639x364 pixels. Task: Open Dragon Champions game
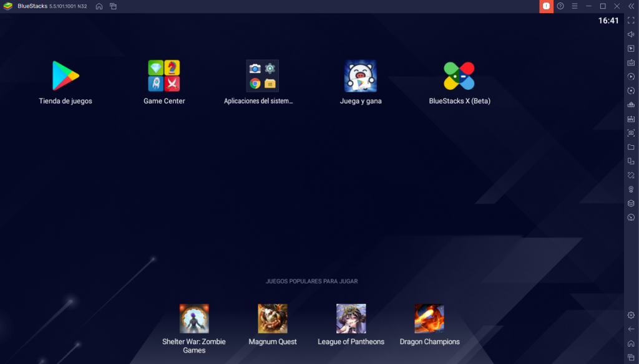coord(429,319)
